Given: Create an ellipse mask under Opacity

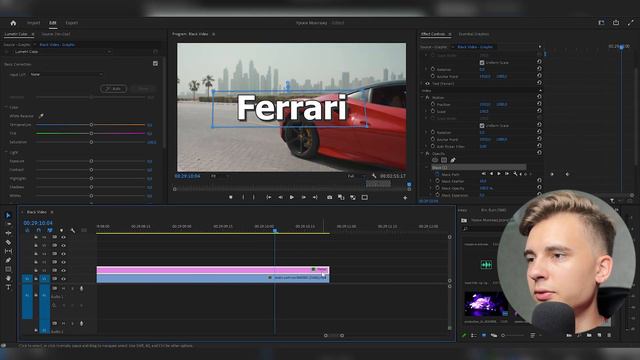Looking at the screenshot, I should (435, 160).
